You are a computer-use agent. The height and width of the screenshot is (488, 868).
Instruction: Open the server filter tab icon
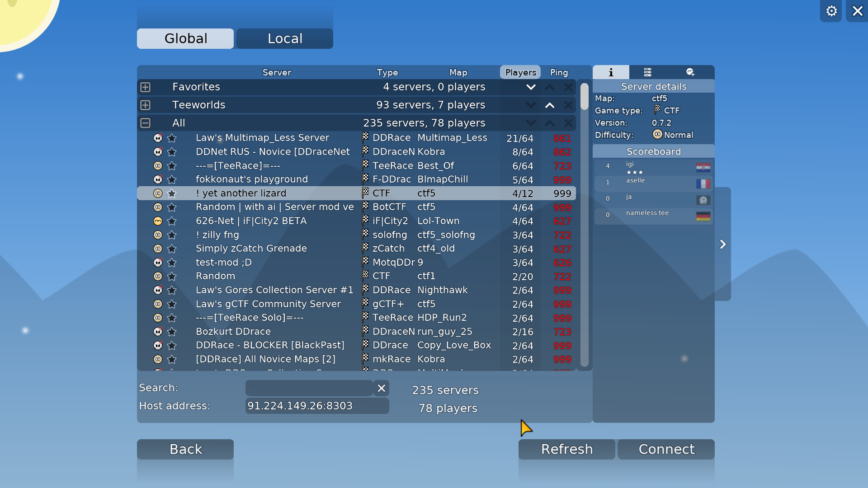(647, 72)
